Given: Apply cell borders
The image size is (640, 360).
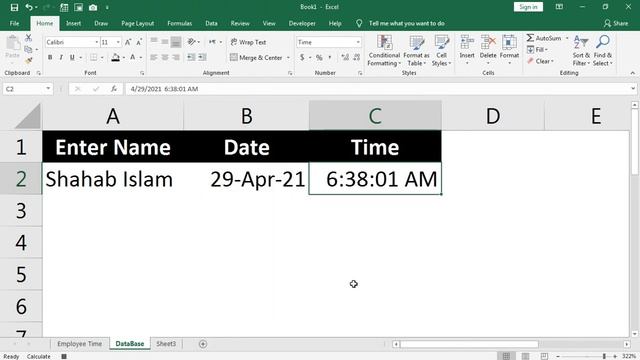Looking at the screenshot, I should (93, 58).
